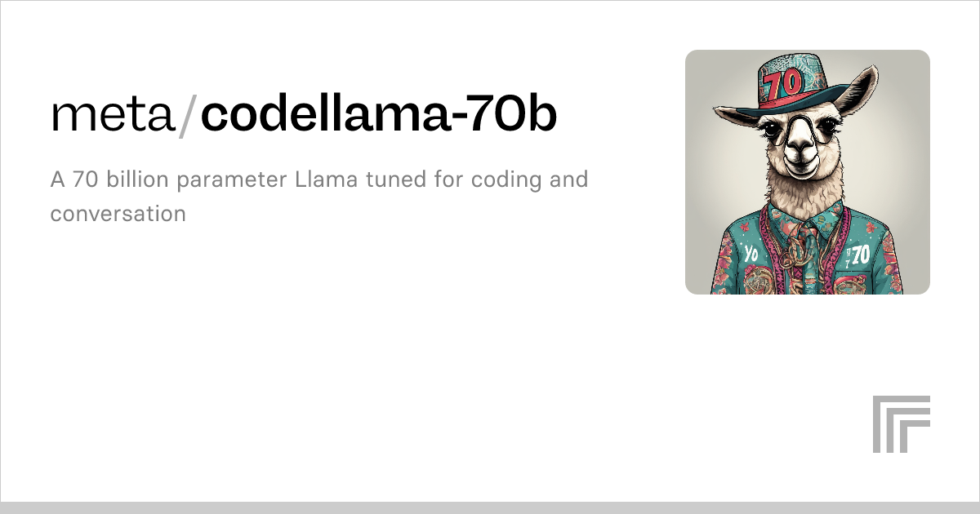Image resolution: width=980 pixels, height=514 pixels.
Task: Click the red "70" on the llama's hat
Action: click(x=782, y=83)
